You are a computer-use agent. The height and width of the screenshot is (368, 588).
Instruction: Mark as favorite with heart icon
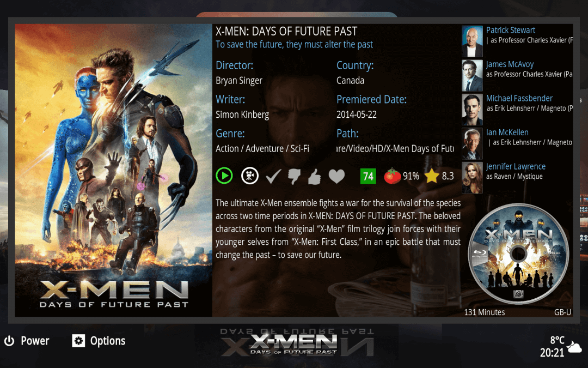(x=336, y=176)
